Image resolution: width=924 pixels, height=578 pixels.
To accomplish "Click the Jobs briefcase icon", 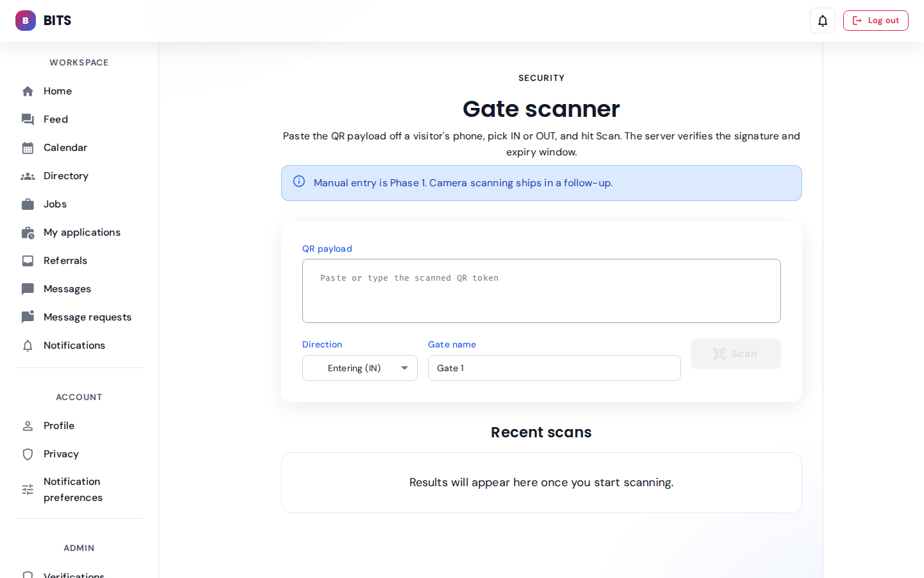I will (x=28, y=204).
